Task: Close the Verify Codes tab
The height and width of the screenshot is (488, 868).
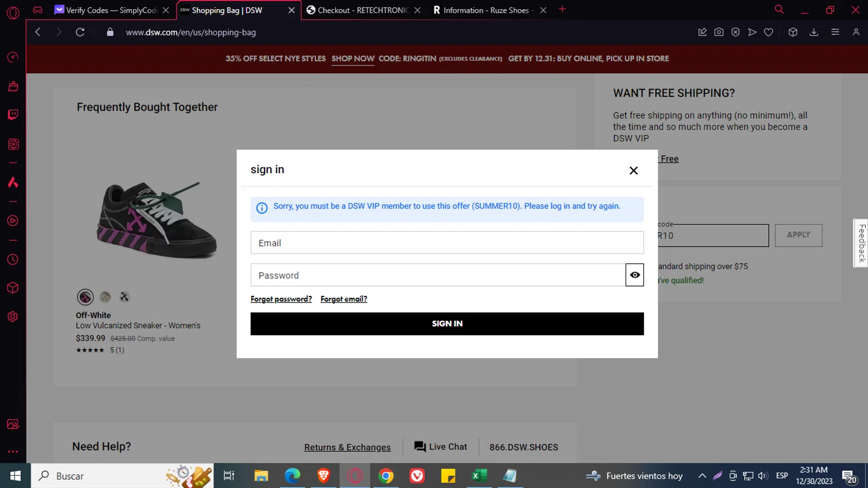Action: click(165, 10)
